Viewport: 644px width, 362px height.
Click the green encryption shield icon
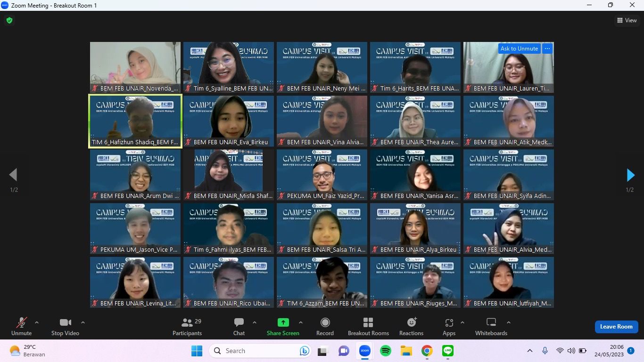pyautogui.click(x=9, y=21)
